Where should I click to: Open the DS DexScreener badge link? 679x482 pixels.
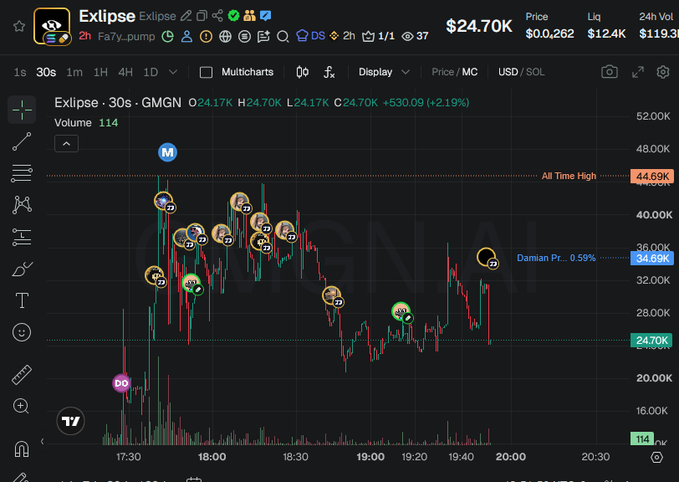point(311,36)
